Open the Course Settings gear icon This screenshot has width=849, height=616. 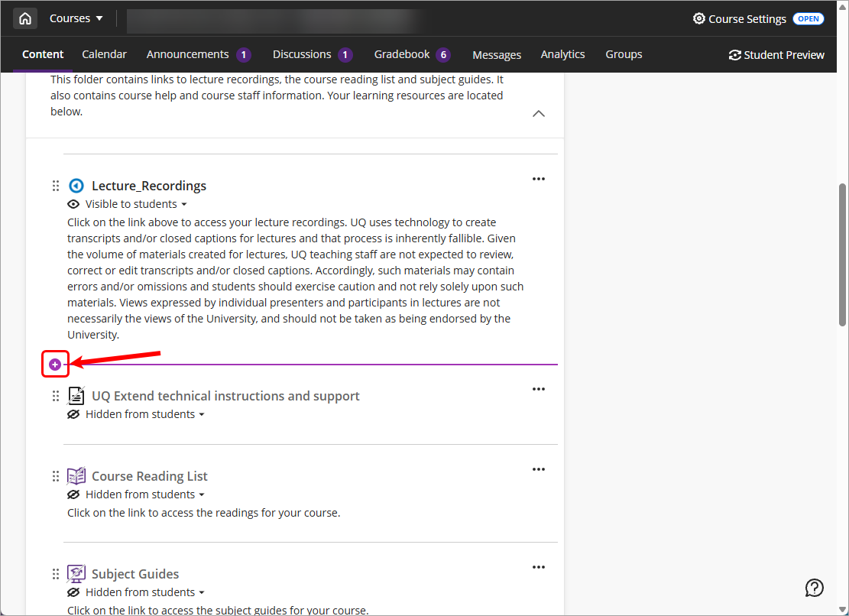(x=699, y=18)
